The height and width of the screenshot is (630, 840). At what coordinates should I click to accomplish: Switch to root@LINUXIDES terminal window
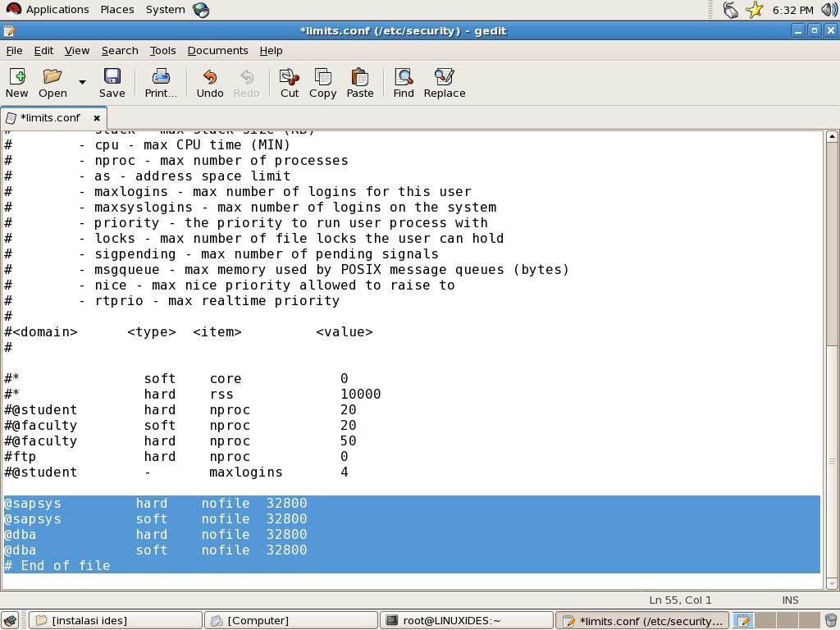(466, 620)
